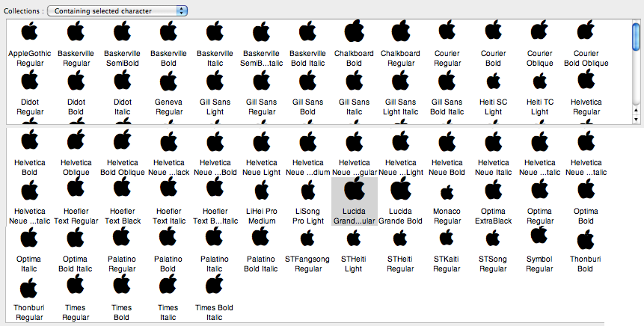Choose the Chalkboard Bold apple glyph
This screenshot has height=326, width=644.
click(x=355, y=31)
